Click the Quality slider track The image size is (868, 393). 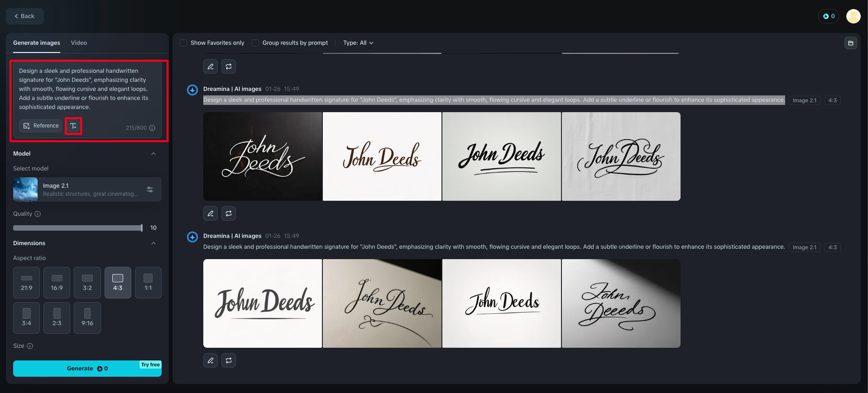pos(77,228)
